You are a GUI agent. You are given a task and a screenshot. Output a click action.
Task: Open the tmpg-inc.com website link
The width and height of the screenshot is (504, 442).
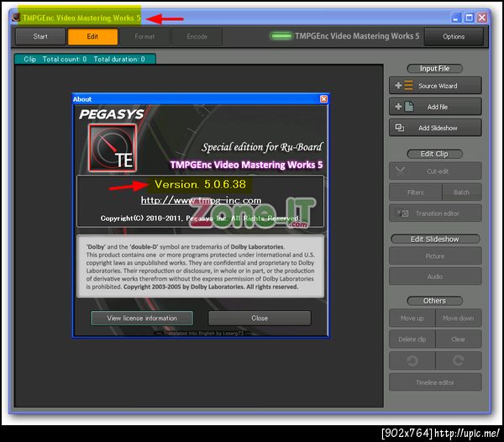[201, 201]
